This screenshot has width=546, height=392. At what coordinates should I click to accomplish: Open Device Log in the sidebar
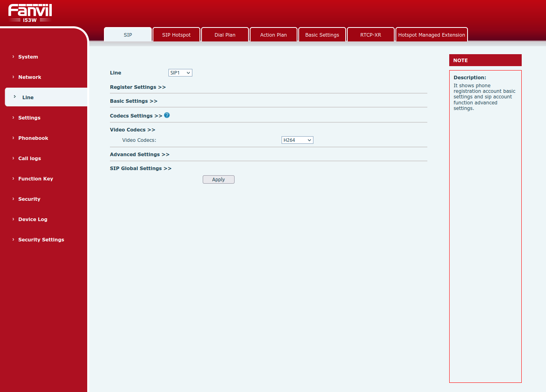(33, 220)
